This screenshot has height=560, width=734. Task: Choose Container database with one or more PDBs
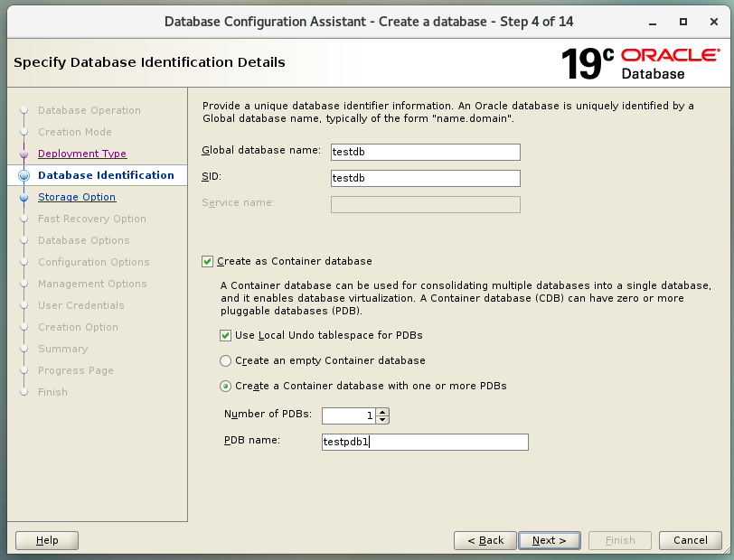[x=226, y=386]
